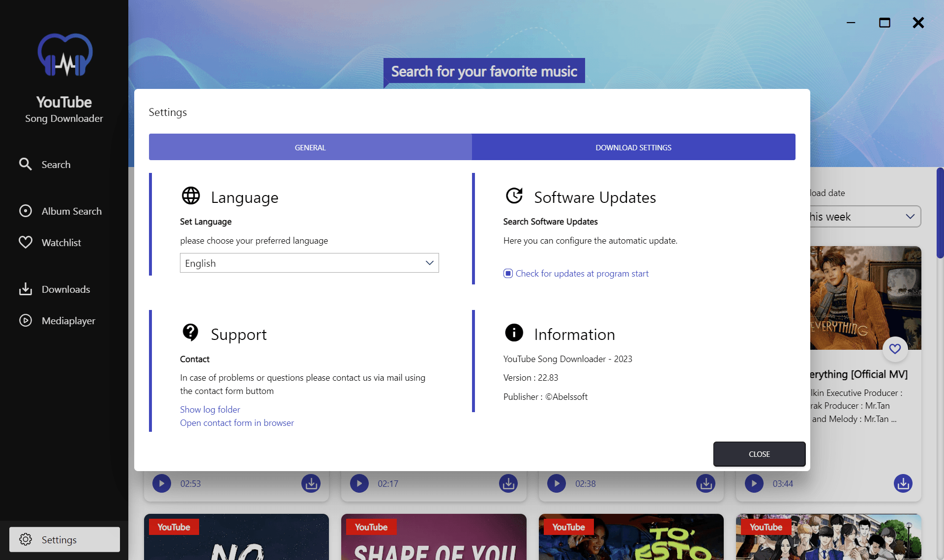Switch to the GENERAL tab

(x=310, y=147)
